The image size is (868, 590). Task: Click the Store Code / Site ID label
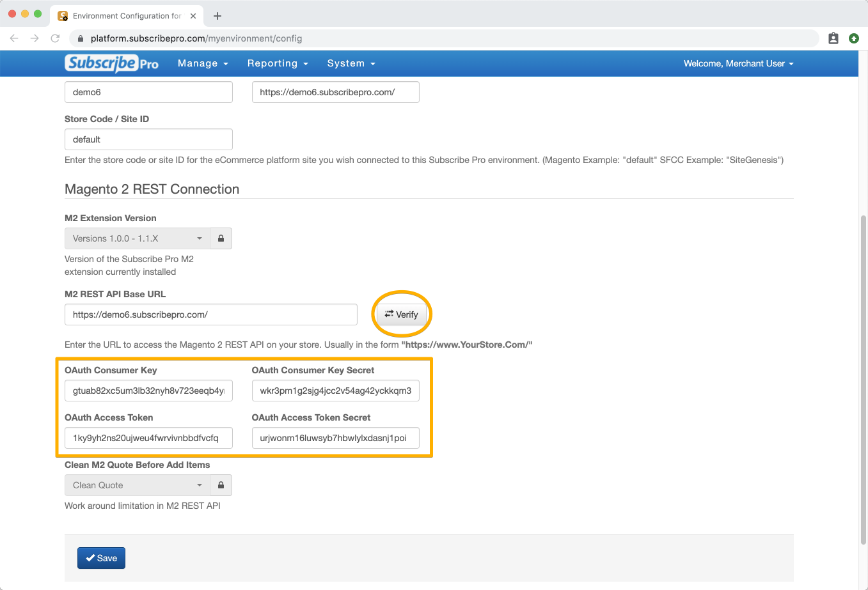coord(107,119)
